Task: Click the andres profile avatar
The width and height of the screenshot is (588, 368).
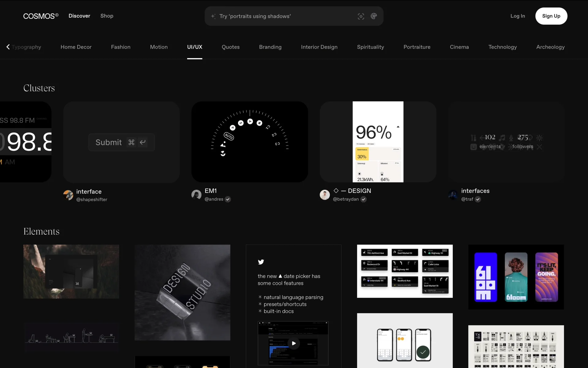Action: 196,194
